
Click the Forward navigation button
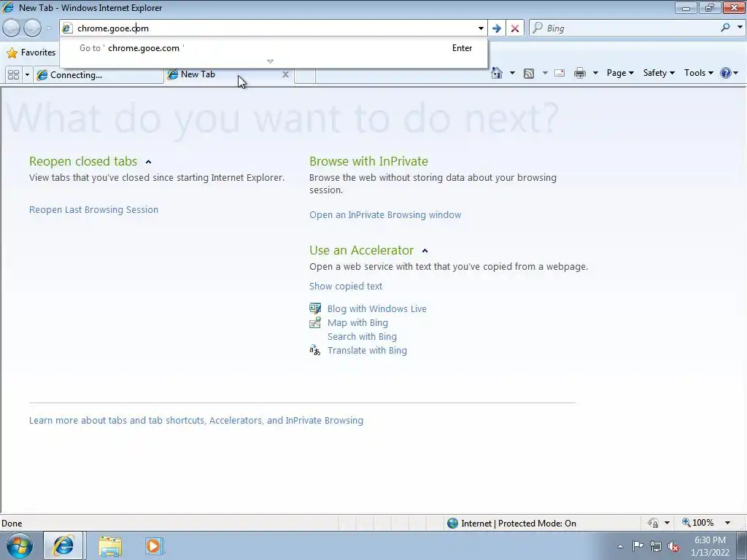coord(32,28)
